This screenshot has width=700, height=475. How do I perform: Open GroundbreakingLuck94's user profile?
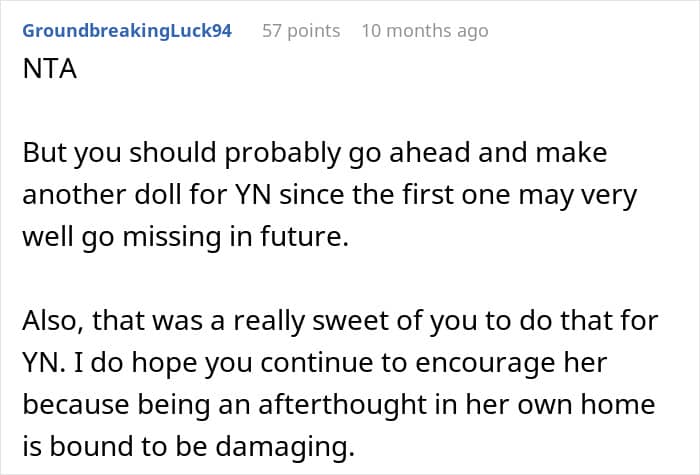[127, 31]
